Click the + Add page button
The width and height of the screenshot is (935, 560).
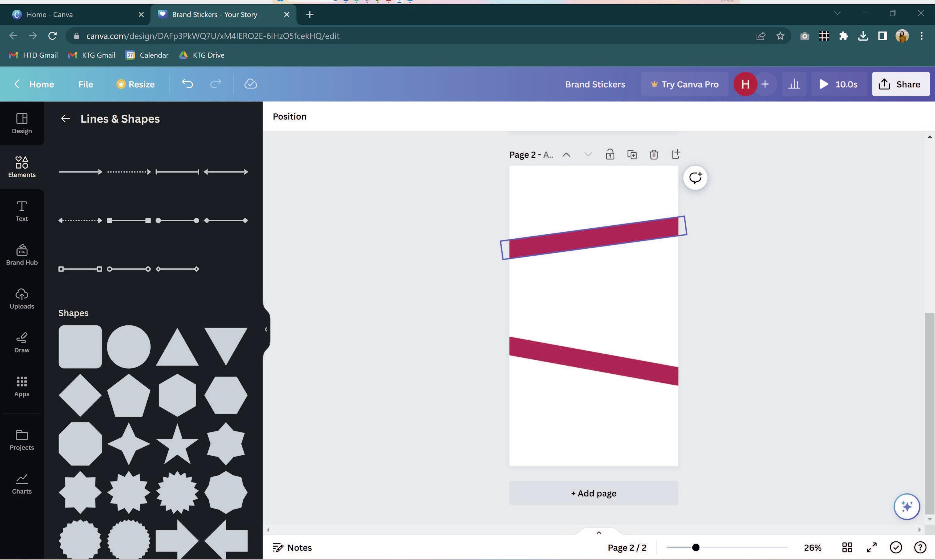pos(593,493)
